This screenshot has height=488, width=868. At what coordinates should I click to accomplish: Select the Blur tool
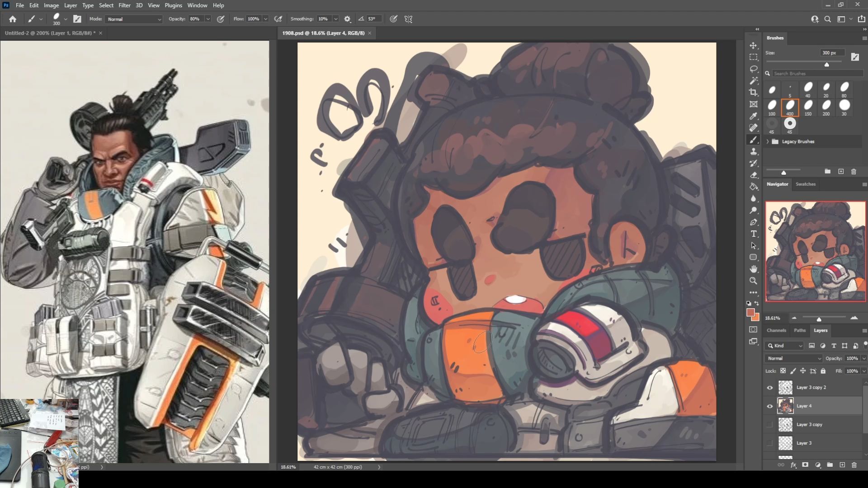click(x=753, y=198)
